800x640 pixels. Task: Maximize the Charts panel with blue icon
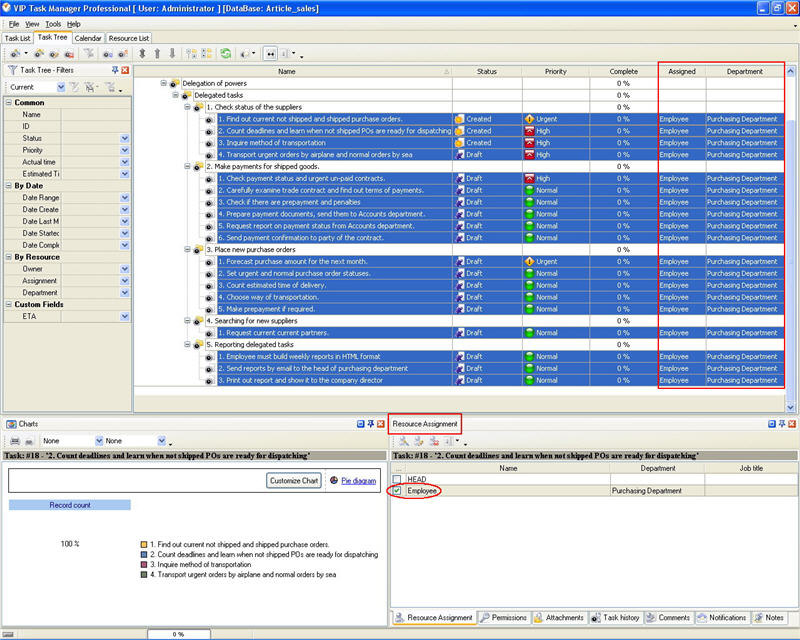(x=361, y=424)
